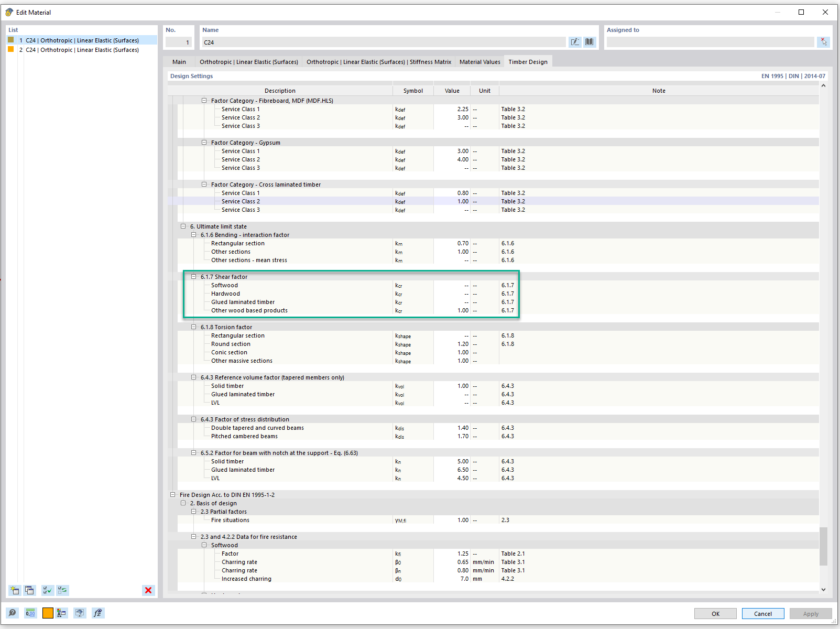Screen dimensions: 840x629
Task: Click the select all checkmarks icon
Action: 47,590
